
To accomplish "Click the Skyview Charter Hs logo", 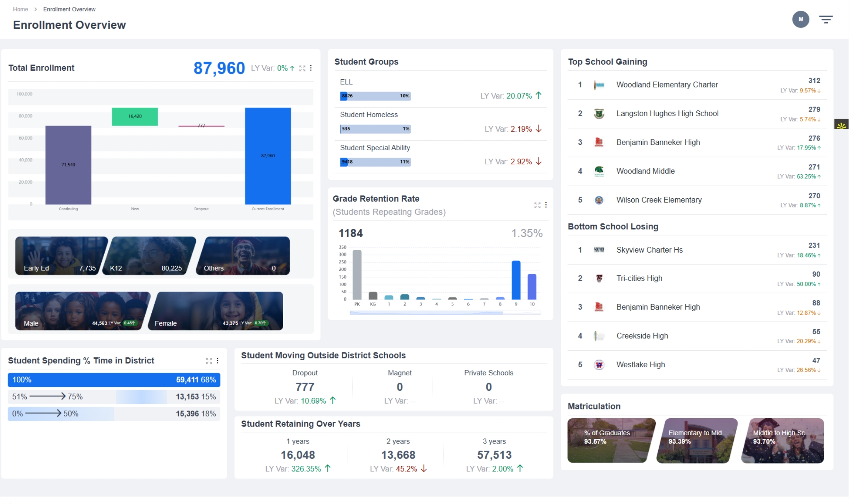I will (x=599, y=250).
